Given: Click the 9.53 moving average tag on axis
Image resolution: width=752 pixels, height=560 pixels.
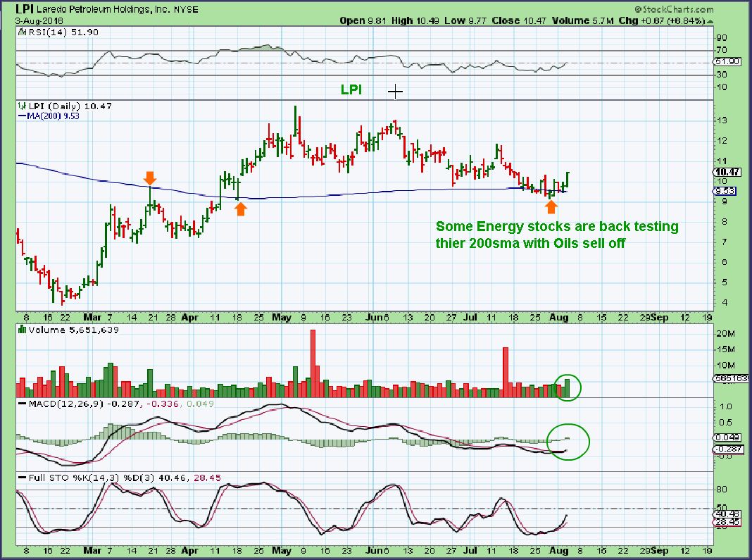Looking at the screenshot, I should 725,191.
